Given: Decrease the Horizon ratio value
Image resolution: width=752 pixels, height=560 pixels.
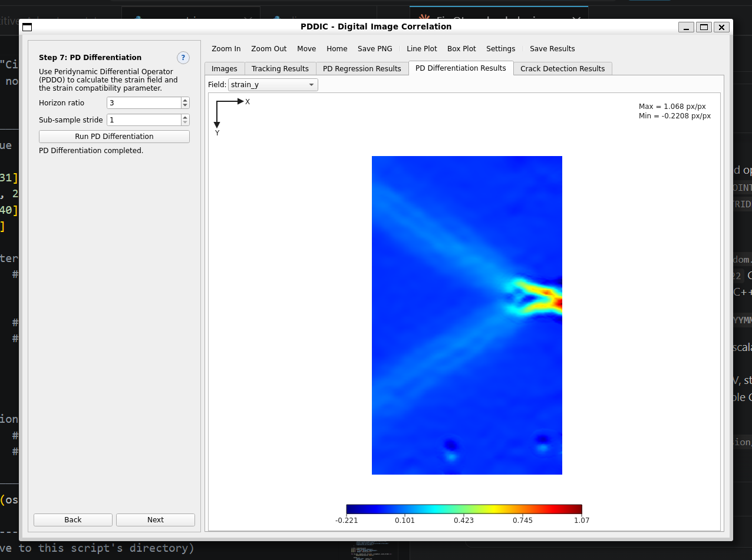Looking at the screenshot, I should tap(185, 105).
